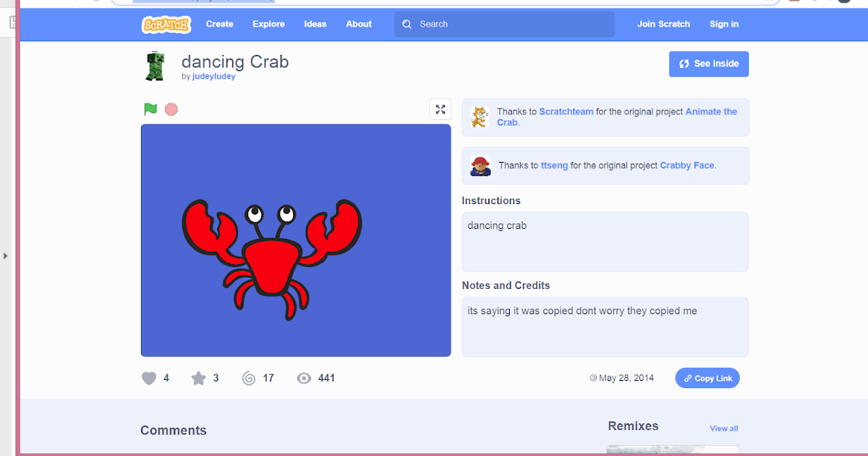
Task: Click the clock icon next to the date
Action: point(592,377)
